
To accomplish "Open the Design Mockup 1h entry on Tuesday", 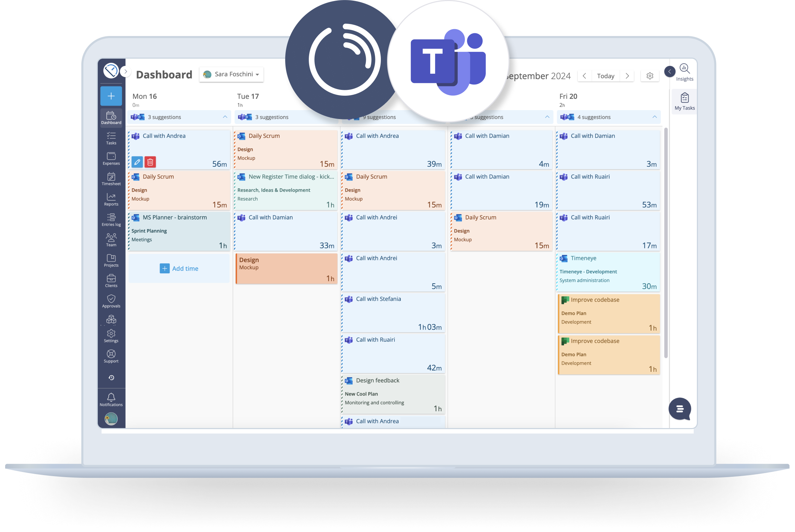I will coord(287,269).
